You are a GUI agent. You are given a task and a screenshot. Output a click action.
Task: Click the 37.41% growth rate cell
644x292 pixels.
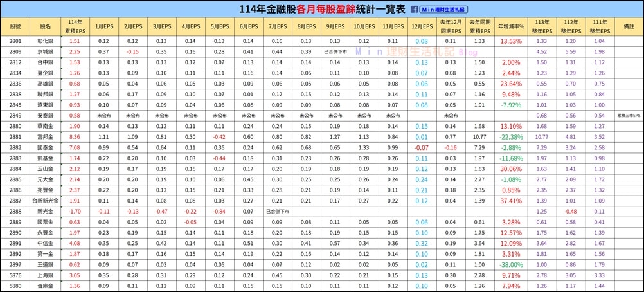(x=511, y=201)
